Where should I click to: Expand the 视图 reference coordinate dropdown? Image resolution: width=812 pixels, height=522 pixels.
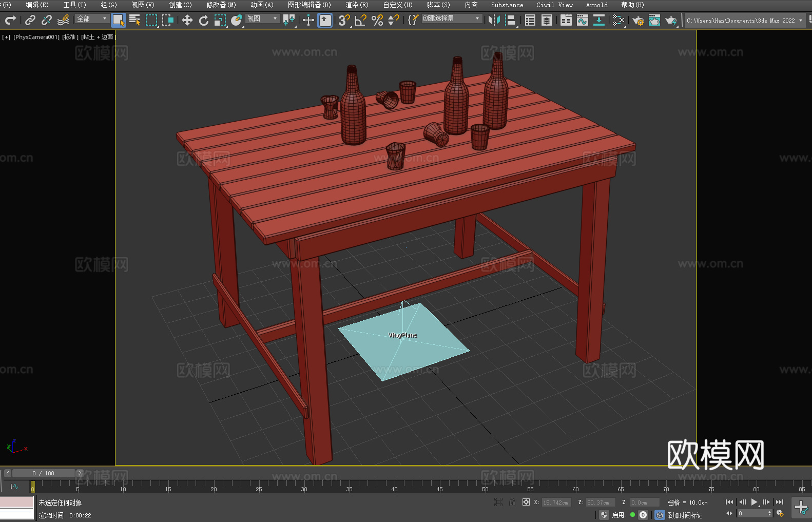click(262, 19)
